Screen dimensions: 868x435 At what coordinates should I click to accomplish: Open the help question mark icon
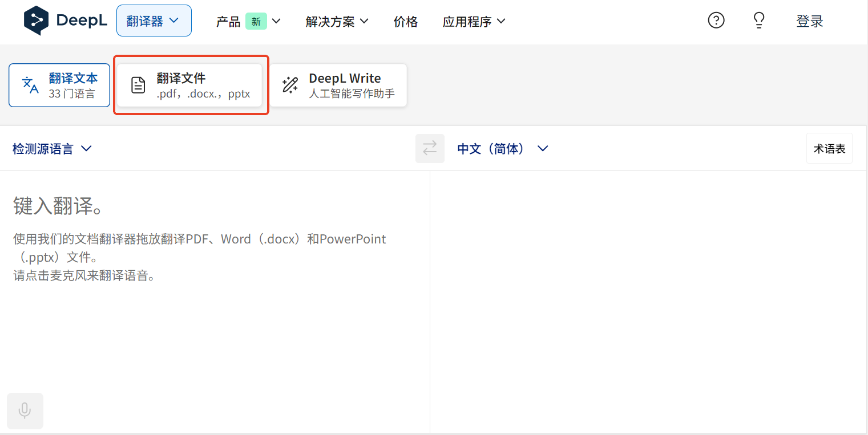pyautogui.click(x=716, y=21)
